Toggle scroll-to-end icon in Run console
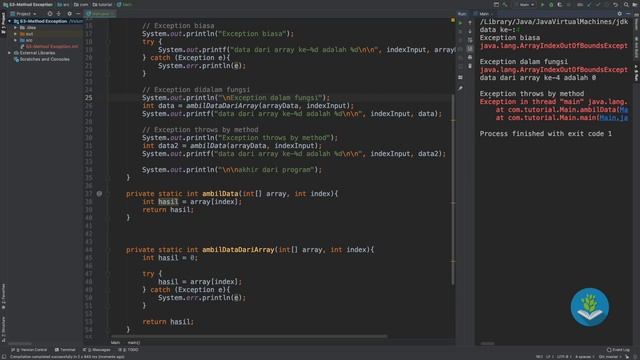 click(470, 49)
